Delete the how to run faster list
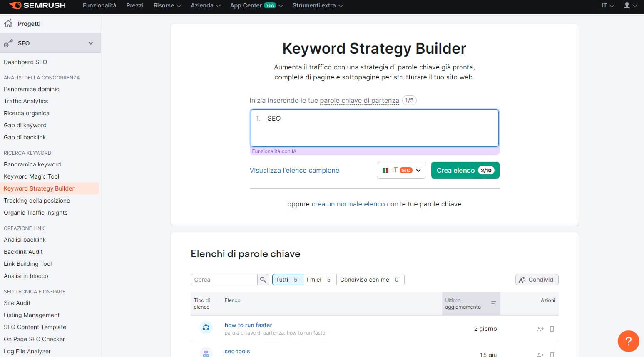 pos(552,329)
